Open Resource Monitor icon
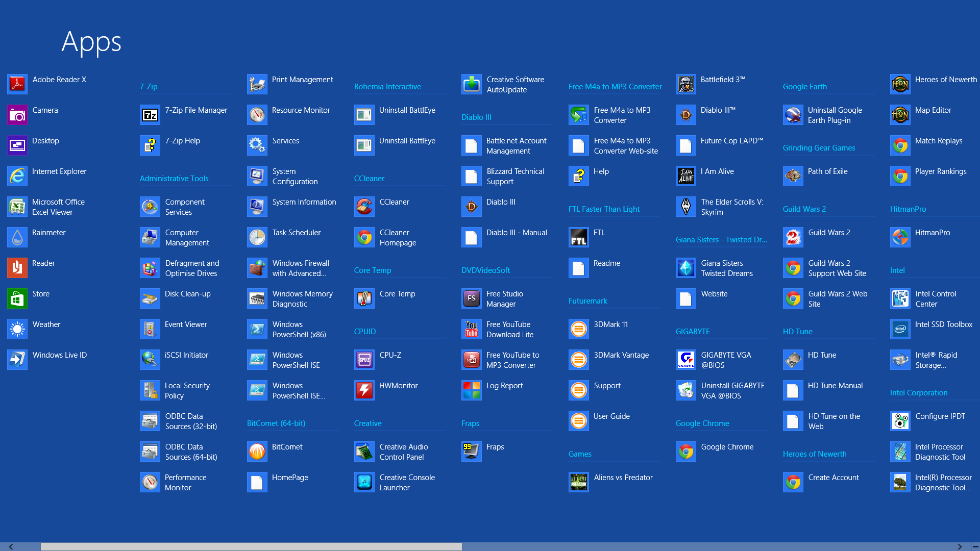Screen dimensions: 980x551 (257, 115)
